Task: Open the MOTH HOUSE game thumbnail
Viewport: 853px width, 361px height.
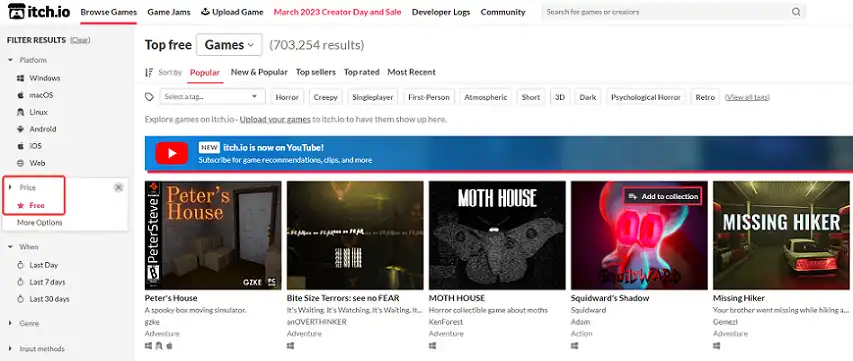Action: 497,235
